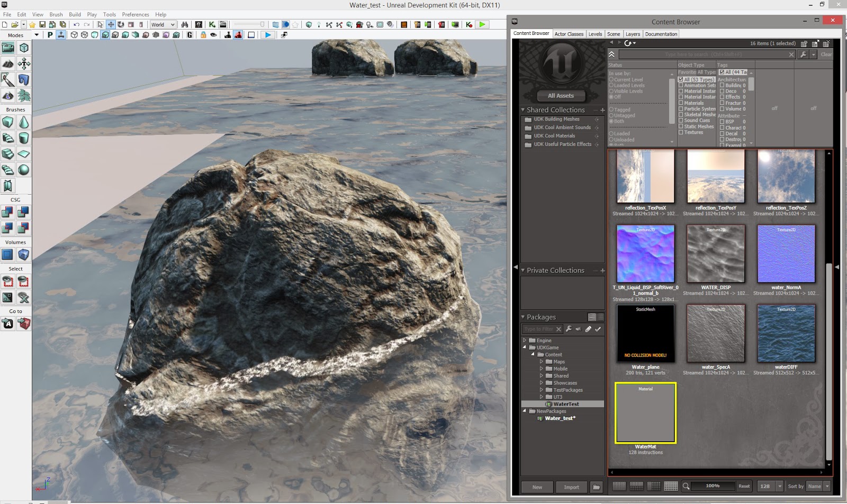The width and height of the screenshot is (847, 504).
Task: Open the folder icon beside Import
Action: tap(596, 487)
